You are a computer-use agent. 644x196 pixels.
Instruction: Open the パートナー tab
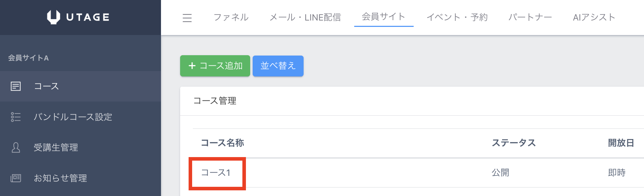click(530, 17)
